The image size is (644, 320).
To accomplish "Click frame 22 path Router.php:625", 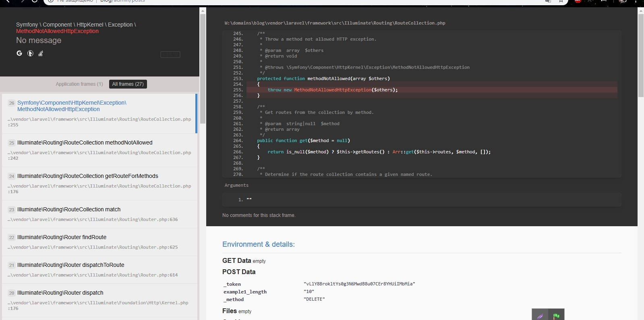I will point(93,247).
